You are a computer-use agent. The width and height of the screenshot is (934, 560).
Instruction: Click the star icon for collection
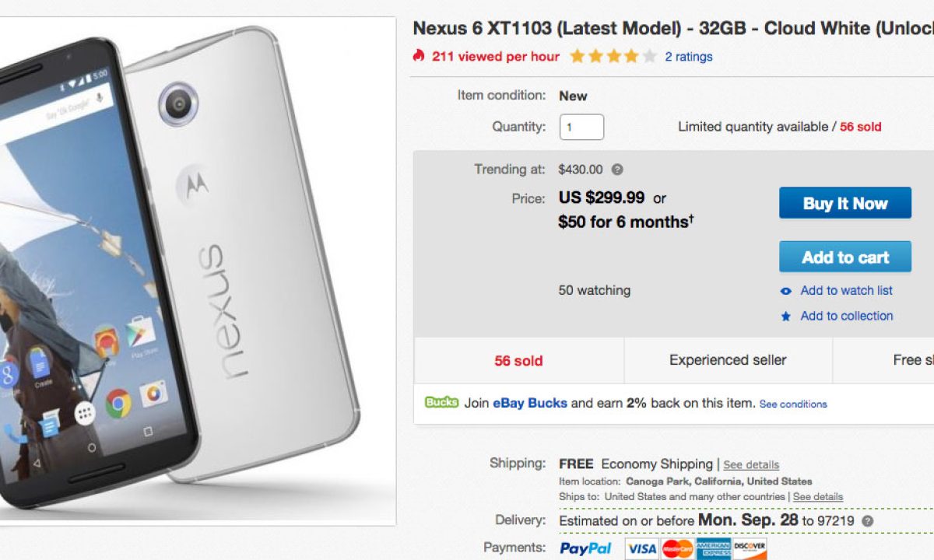coord(786,317)
